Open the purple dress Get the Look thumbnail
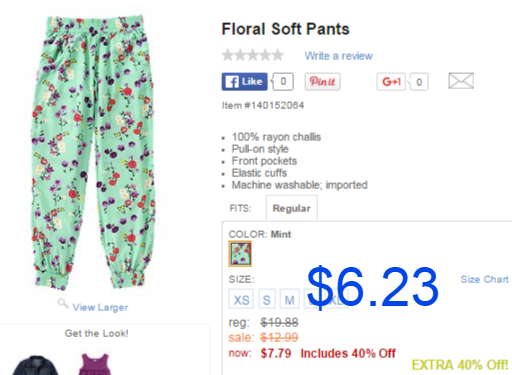Image resolution: width=512 pixels, height=375 pixels. (x=95, y=364)
